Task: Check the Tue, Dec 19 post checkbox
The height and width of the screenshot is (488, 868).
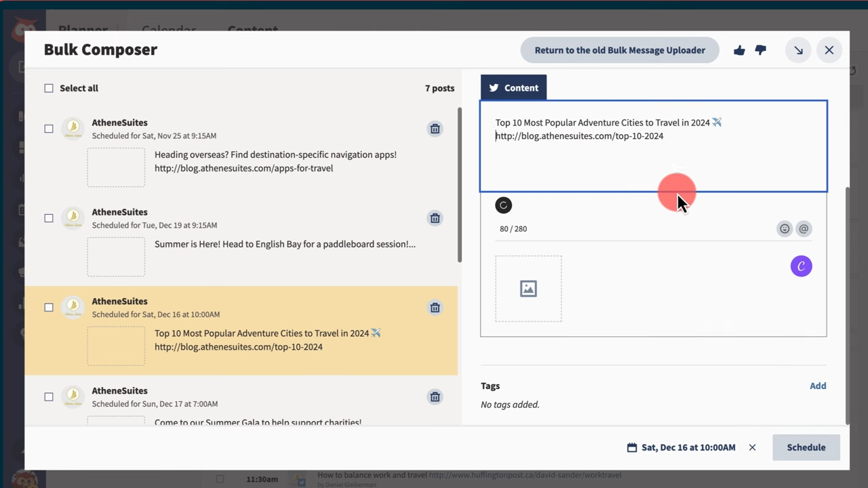Action: [x=49, y=218]
